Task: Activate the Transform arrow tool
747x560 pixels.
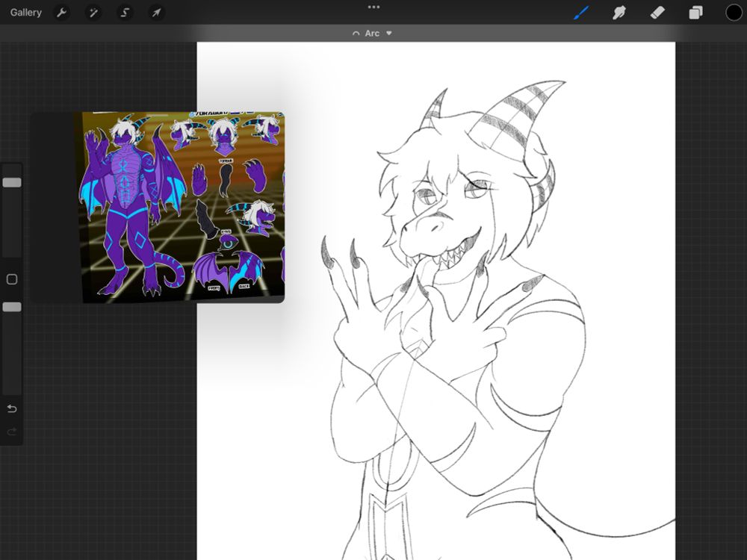Action: (156, 13)
